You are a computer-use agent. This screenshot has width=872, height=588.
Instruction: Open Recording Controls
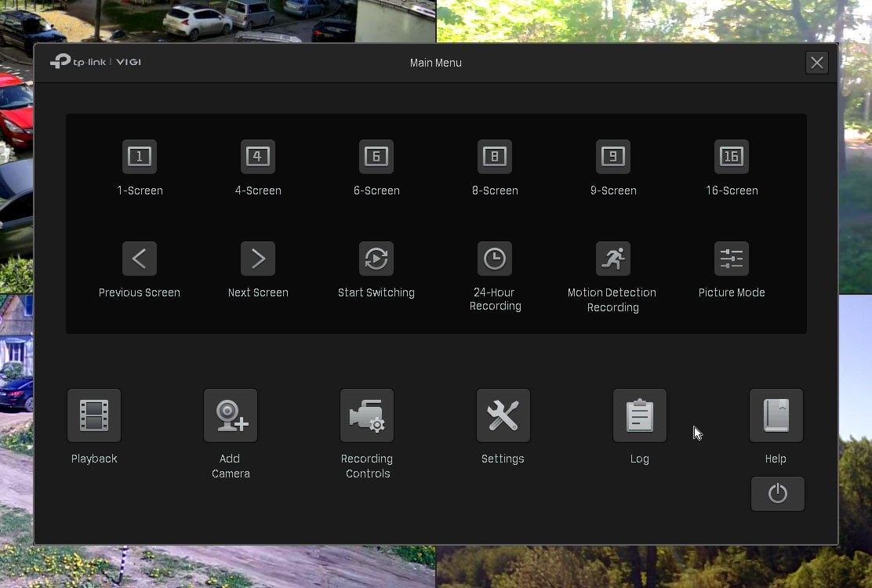pyautogui.click(x=367, y=416)
